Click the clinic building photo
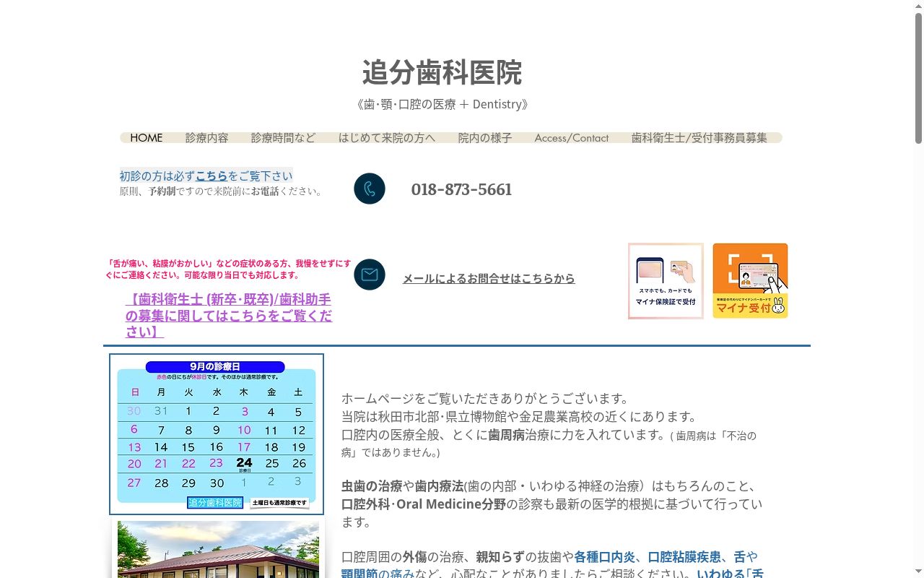 [x=218, y=549]
